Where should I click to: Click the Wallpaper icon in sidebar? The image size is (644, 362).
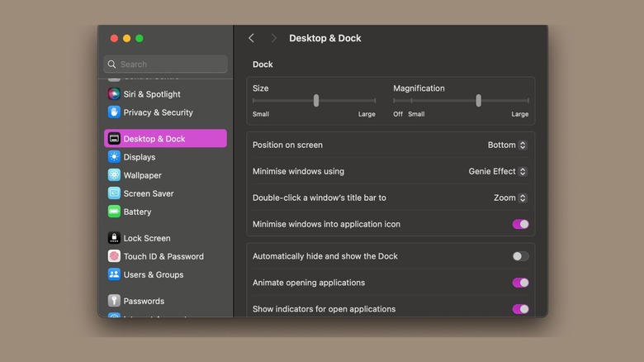click(114, 175)
